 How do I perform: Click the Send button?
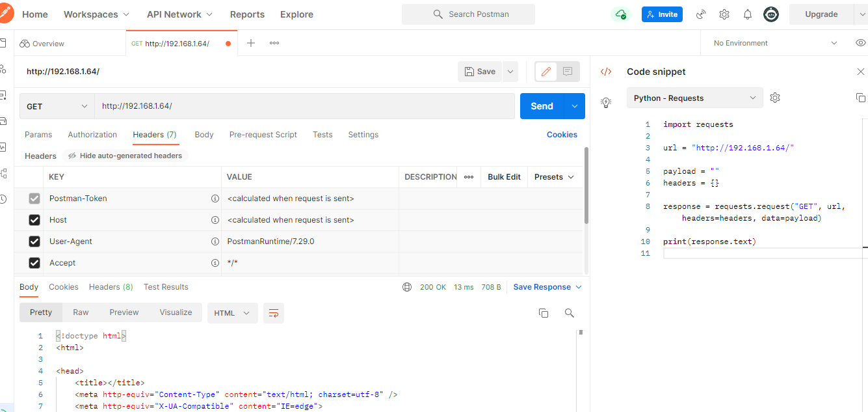click(x=542, y=105)
